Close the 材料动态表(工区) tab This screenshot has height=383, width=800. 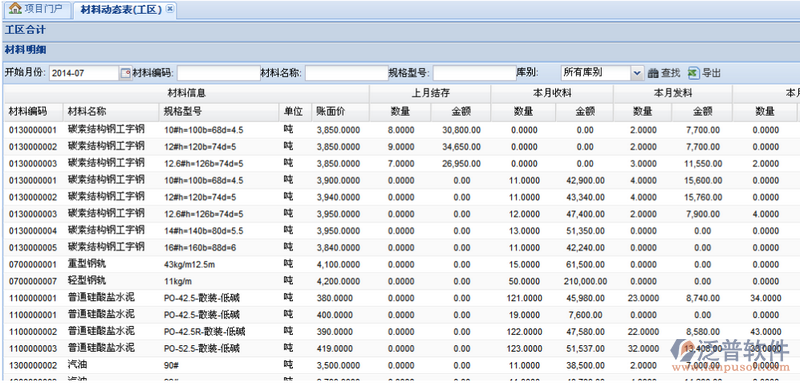click(x=170, y=9)
